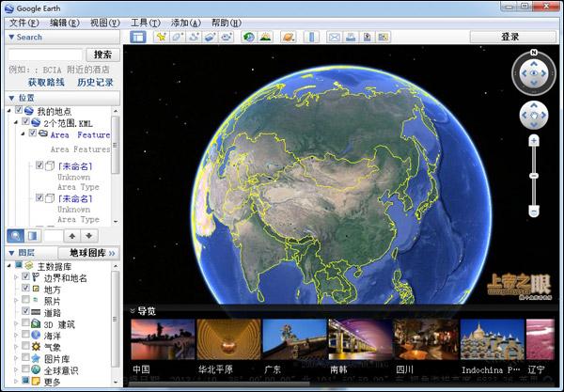The width and height of the screenshot is (564, 392).
Task: Expand the 边界和地名 layer tree node
Action: tap(16, 277)
